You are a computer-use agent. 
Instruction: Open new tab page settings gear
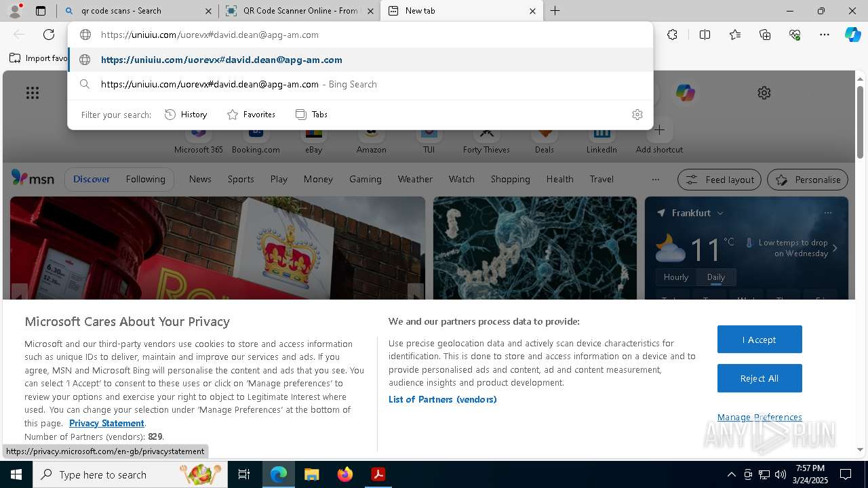(x=764, y=93)
